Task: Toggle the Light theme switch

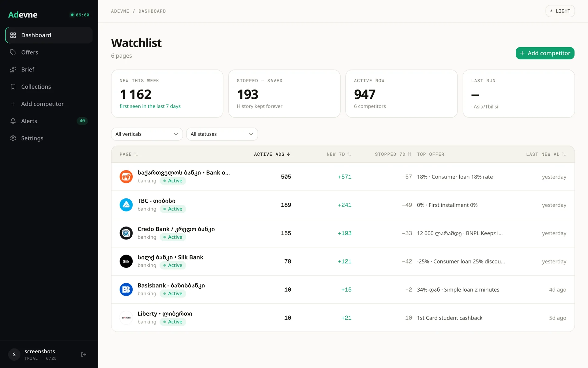Action: point(560,11)
